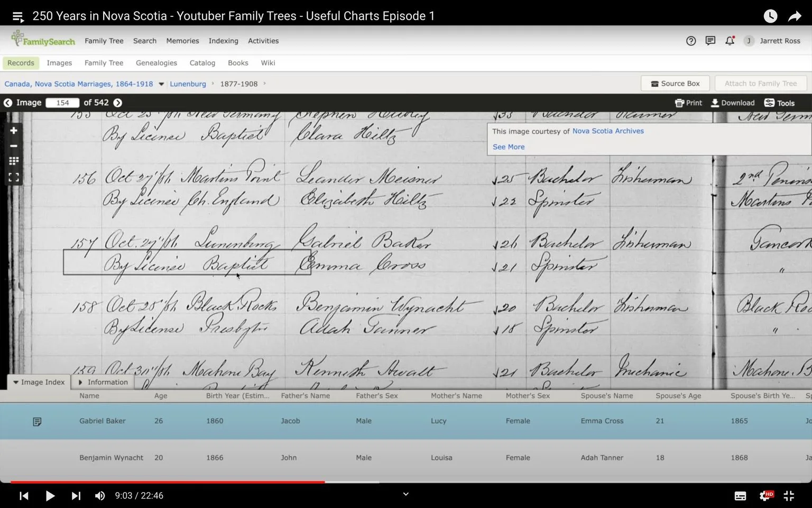Open the Nova Scotia Archives link
This screenshot has height=508, width=812.
click(608, 131)
